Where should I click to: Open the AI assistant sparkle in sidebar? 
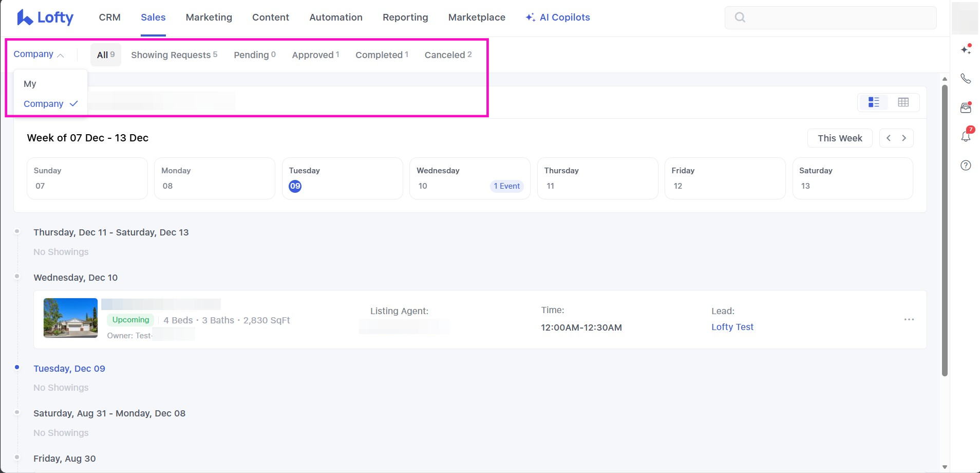966,49
